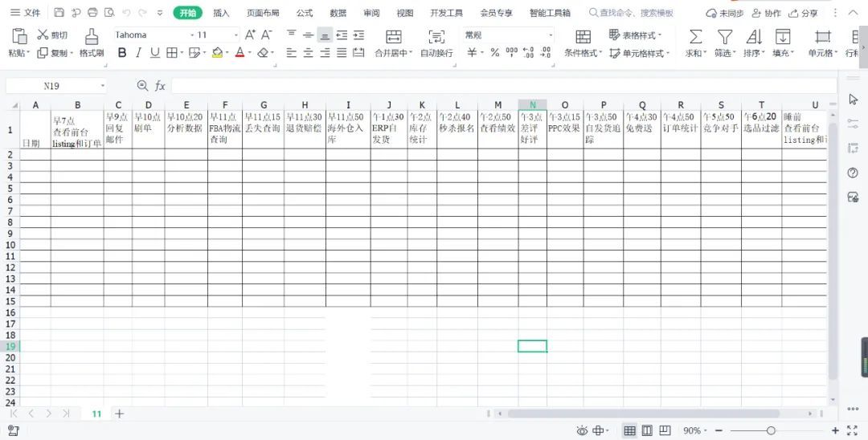This screenshot has width=868, height=440.
Task: Click the increase indent icon
Action: tap(358, 35)
